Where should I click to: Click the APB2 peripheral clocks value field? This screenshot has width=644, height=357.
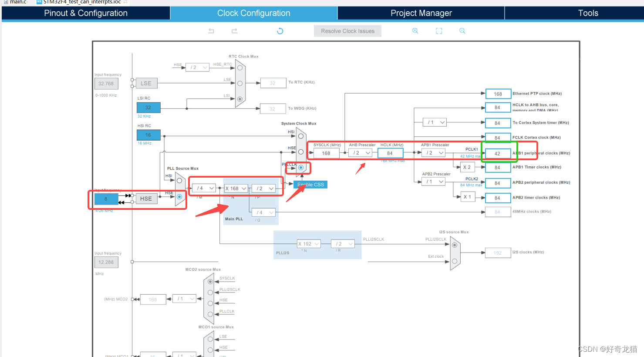click(x=498, y=183)
